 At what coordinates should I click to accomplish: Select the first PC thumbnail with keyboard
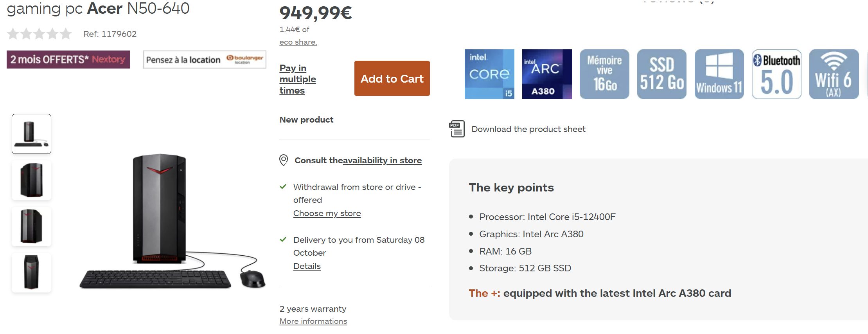pos(32,134)
